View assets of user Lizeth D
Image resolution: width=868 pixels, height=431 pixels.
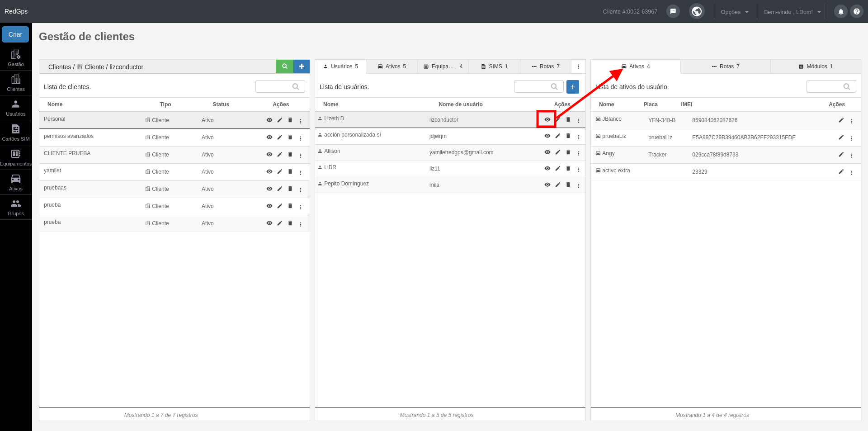tap(547, 119)
